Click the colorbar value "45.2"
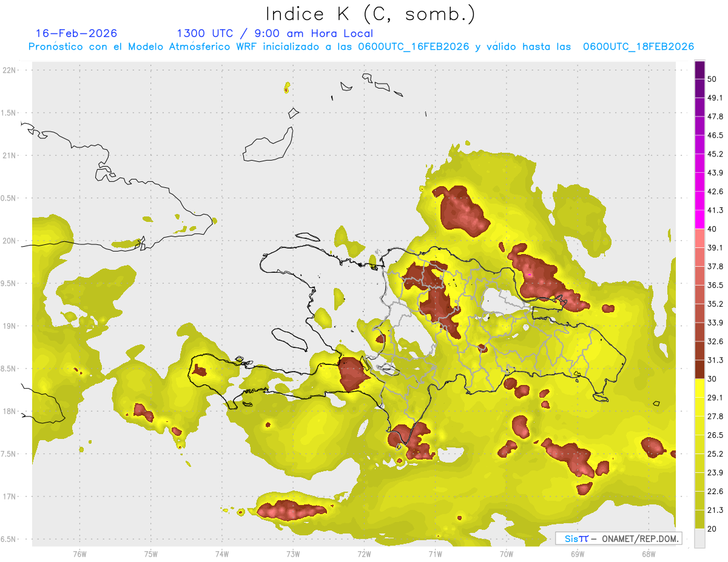728x562 pixels. point(715,154)
